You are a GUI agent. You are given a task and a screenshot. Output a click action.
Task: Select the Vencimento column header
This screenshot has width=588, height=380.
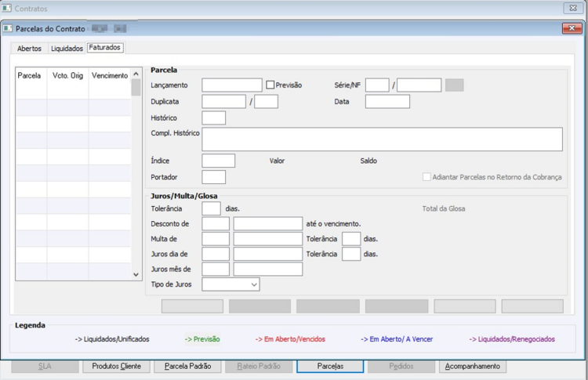(x=110, y=75)
